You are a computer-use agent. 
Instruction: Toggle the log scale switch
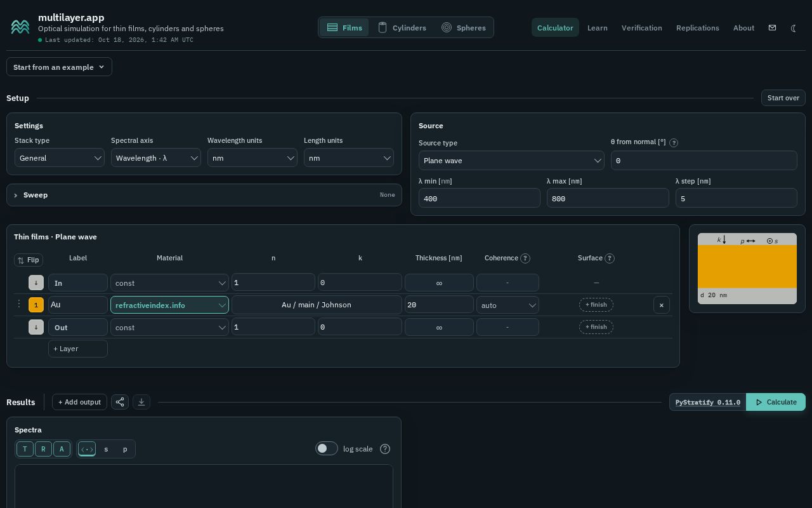point(327,448)
